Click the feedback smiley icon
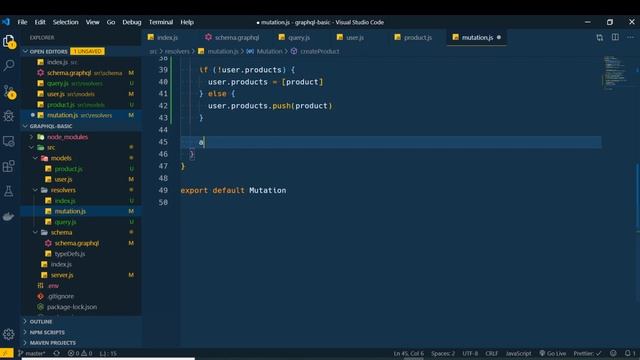 (x=613, y=353)
